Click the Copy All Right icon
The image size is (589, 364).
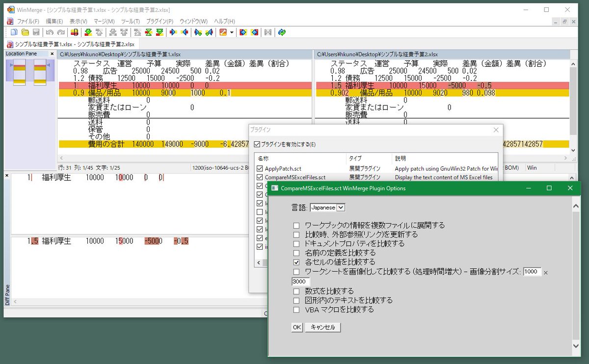[242, 32]
